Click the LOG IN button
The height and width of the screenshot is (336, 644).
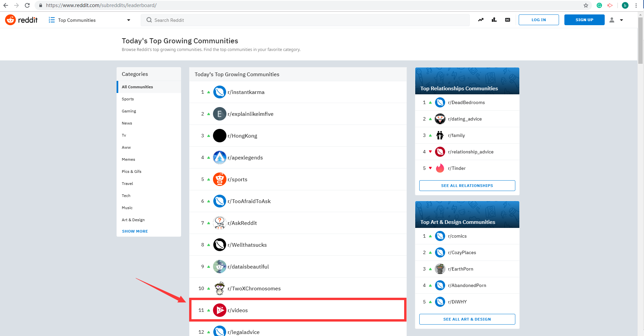[x=539, y=20]
